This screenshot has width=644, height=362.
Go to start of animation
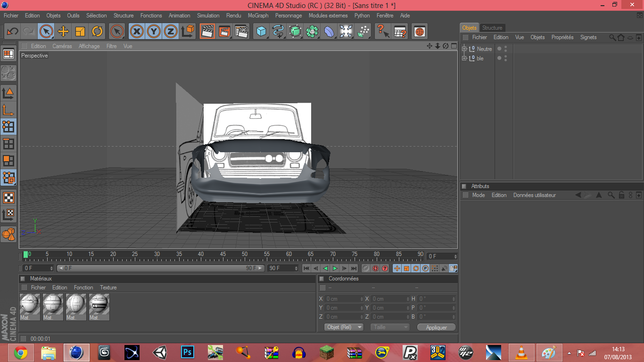306,268
